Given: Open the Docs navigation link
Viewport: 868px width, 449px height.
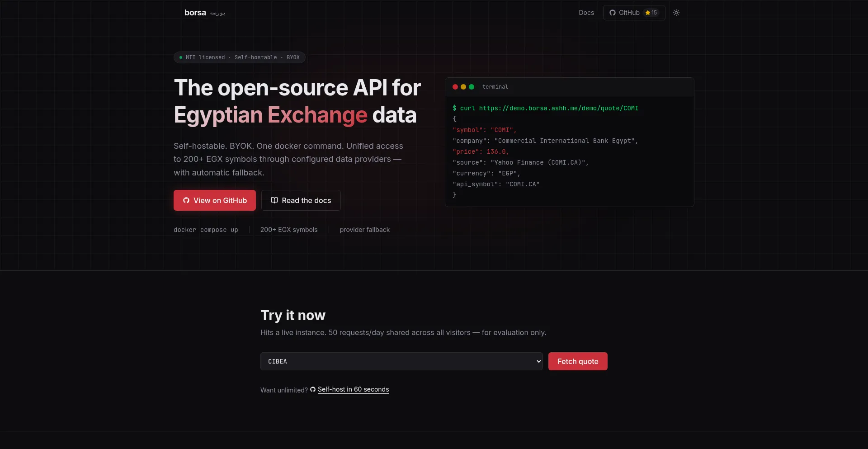Looking at the screenshot, I should (x=586, y=13).
